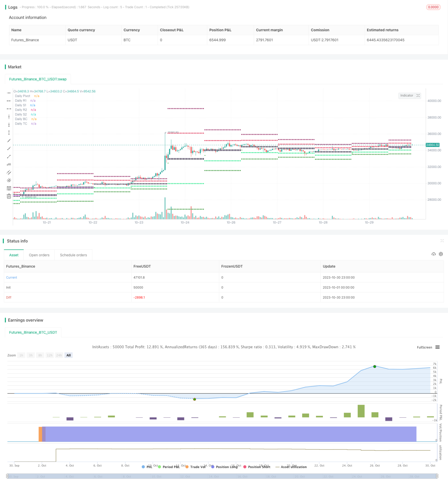Select the horizontal line drawing tool
The width and height of the screenshot is (448, 486).
(9, 93)
